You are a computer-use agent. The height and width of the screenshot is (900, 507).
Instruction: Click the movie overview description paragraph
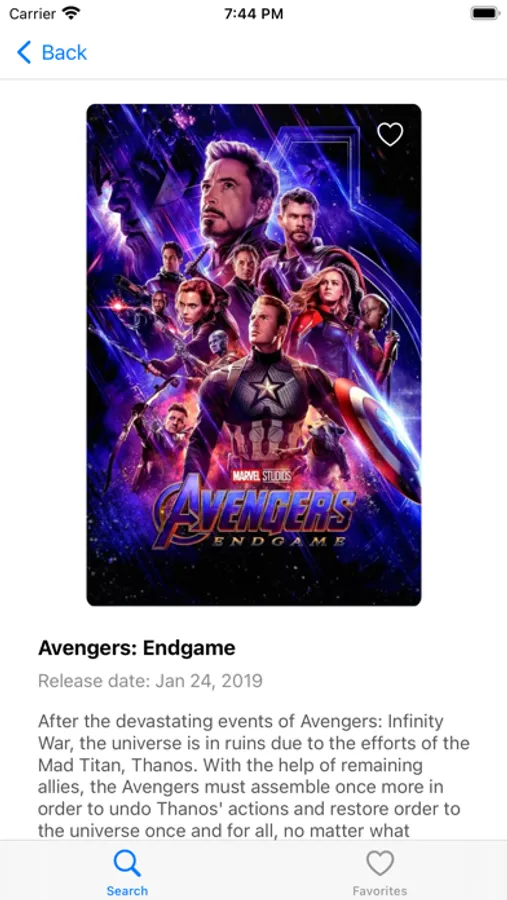254,775
